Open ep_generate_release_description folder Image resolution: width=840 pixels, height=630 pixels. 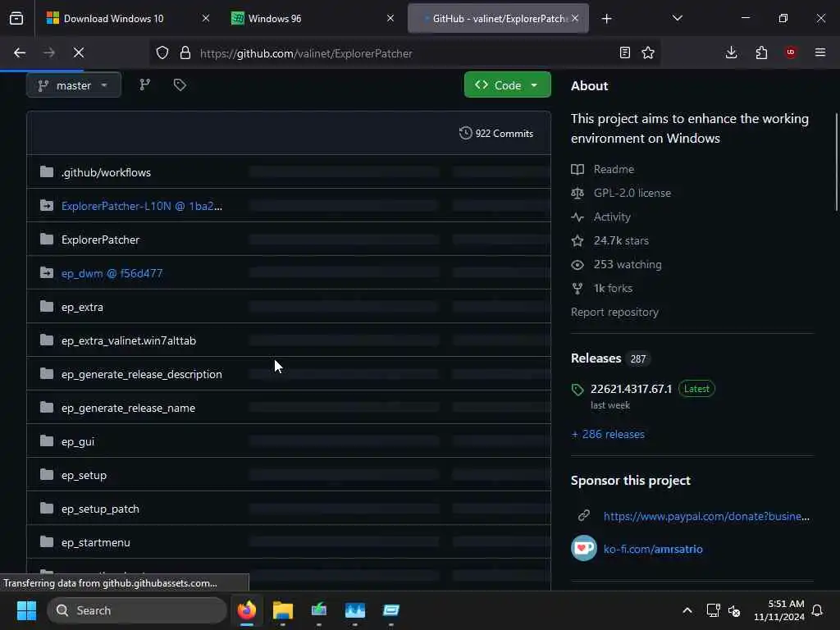[x=141, y=374]
